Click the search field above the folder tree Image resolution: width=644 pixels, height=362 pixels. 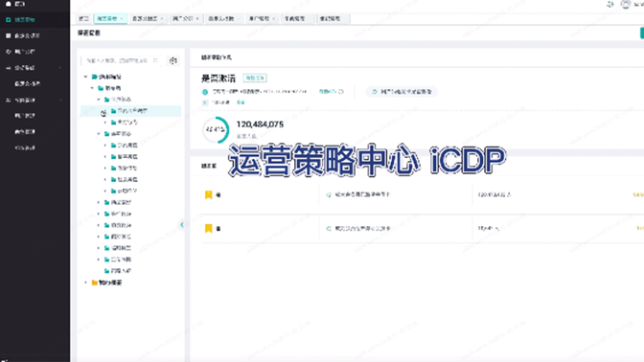122,60
